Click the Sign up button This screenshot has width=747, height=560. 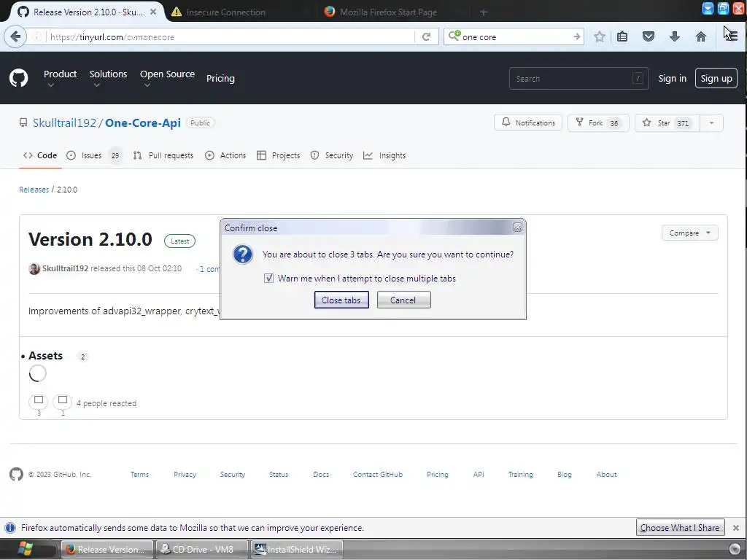click(x=716, y=78)
